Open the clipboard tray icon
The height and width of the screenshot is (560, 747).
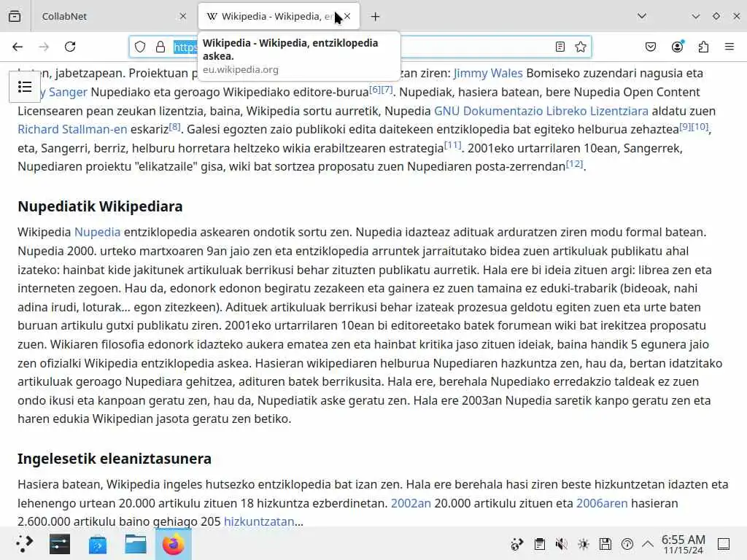click(x=539, y=544)
